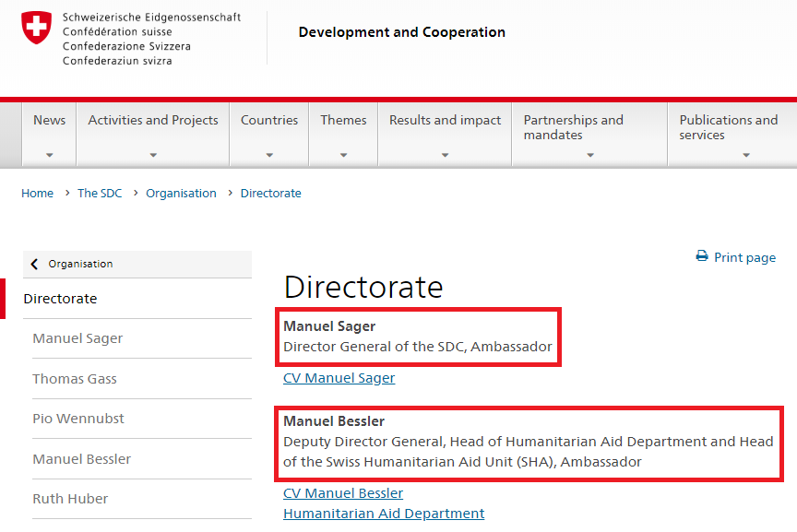The width and height of the screenshot is (797, 532).
Task: Click 'Director General of the SDC, Ambassador' text
Action: pyautogui.click(x=418, y=347)
